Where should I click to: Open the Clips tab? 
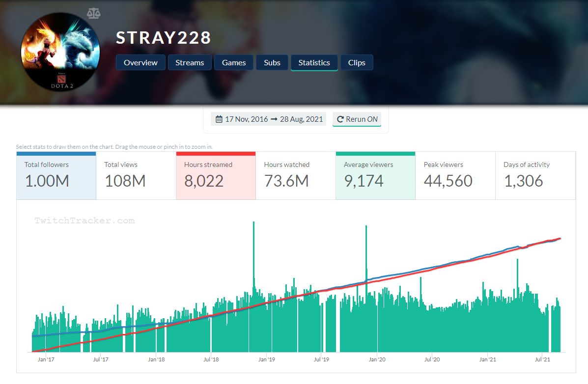[357, 63]
